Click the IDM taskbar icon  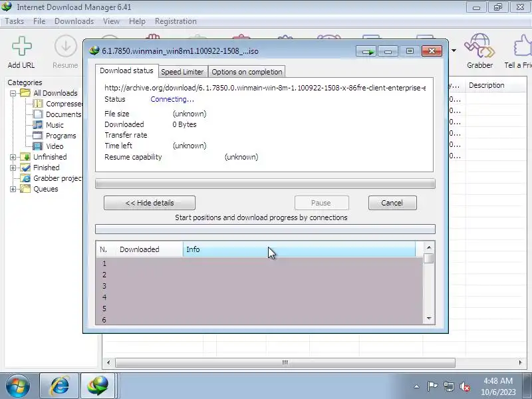pos(98,386)
